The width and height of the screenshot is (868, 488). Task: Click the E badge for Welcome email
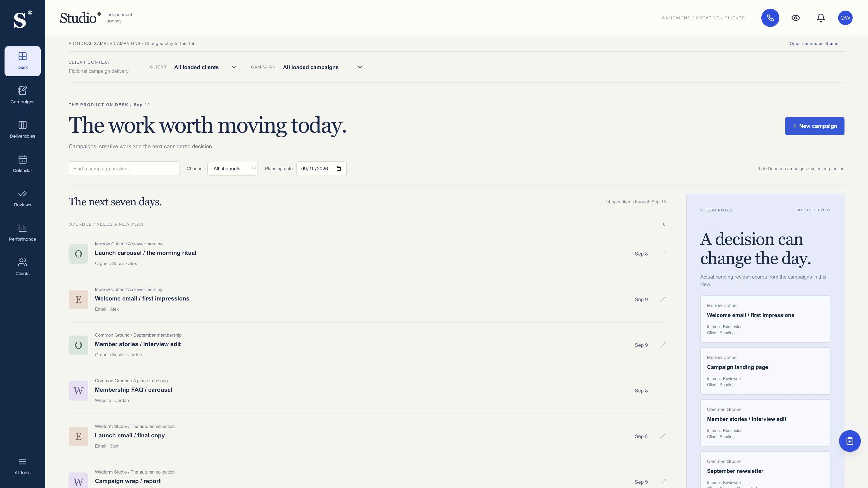pos(78,299)
